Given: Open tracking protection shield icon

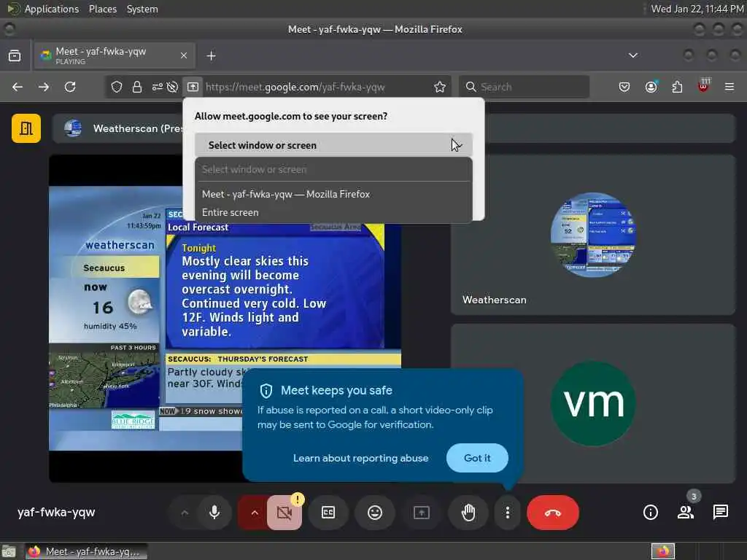Looking at the screenshot, I should [117, 87].
